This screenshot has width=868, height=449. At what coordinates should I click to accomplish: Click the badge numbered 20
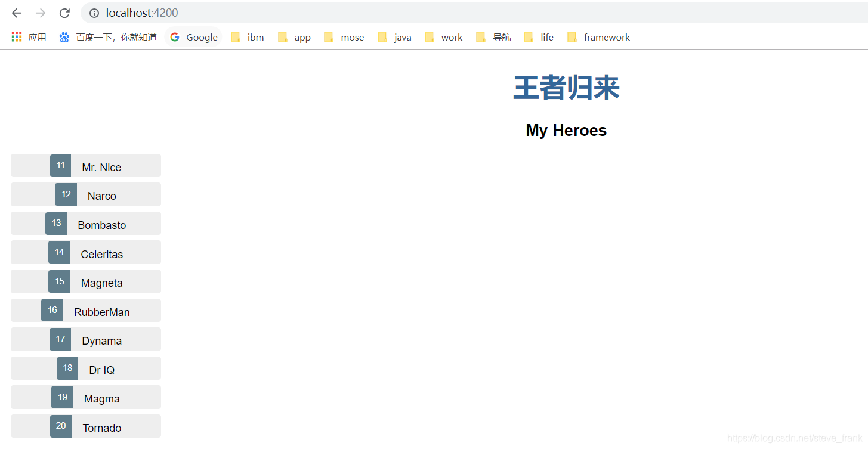point(61,426)
